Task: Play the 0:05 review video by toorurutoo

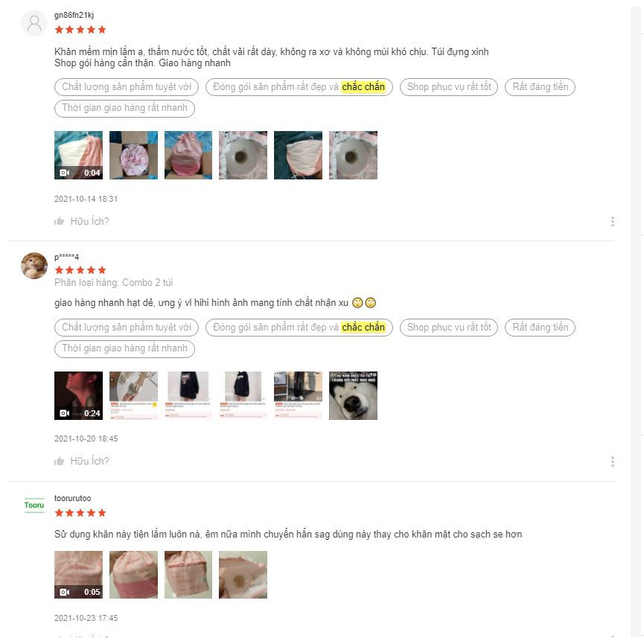Action: click(78, 575)
